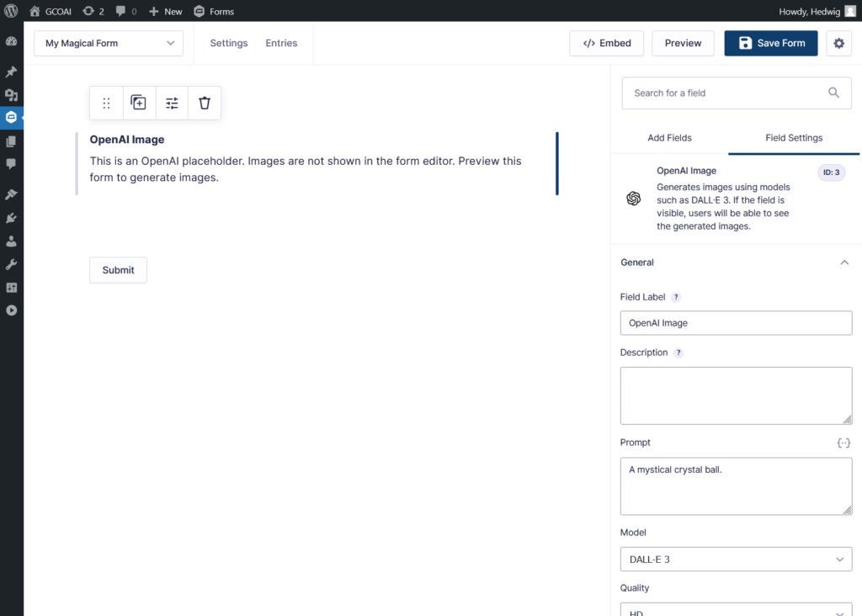Viewport: 862px width, 616px height.
Task: Open Gravity Forms in sidebar
Action: 11,117
